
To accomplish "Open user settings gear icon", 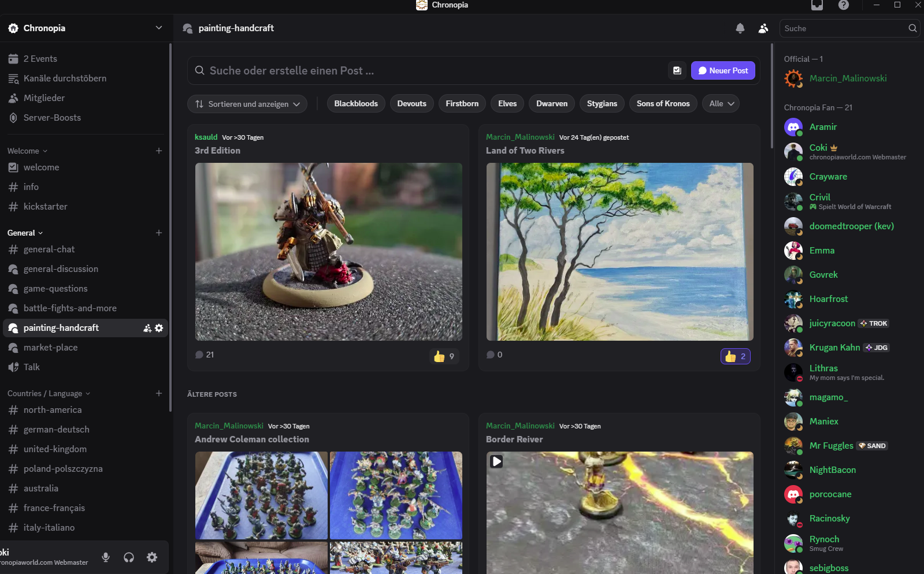I will click(152, 557).
